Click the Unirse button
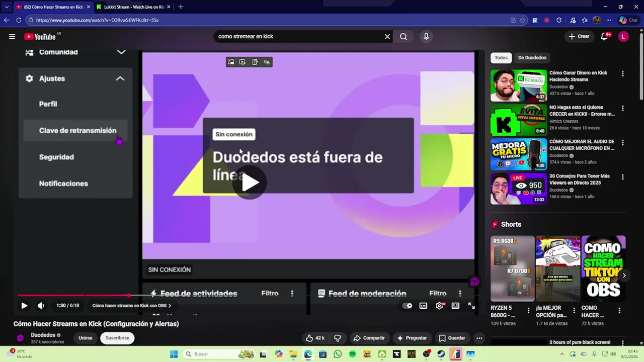 (86, 338)
